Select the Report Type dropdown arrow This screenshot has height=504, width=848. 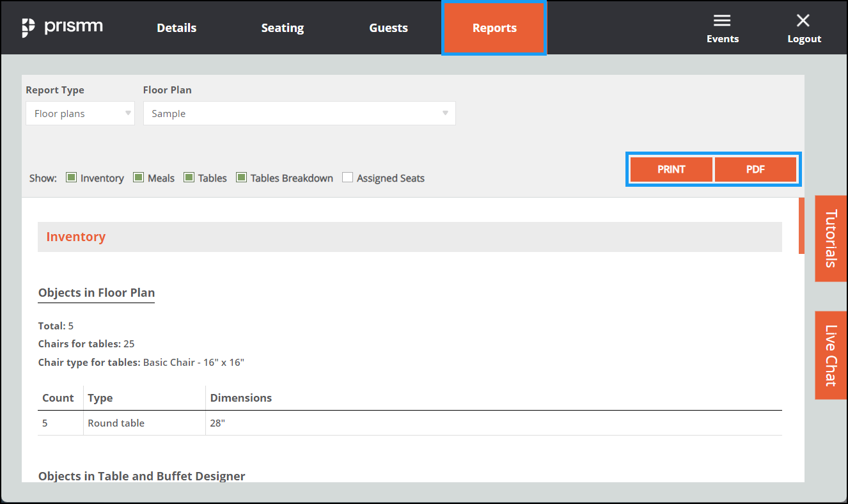(128, 113)
